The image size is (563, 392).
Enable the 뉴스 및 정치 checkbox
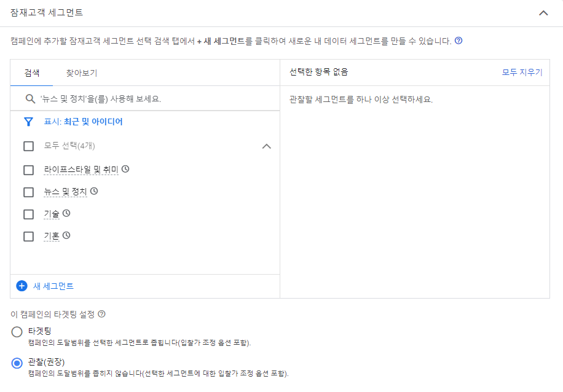(28, 192)
